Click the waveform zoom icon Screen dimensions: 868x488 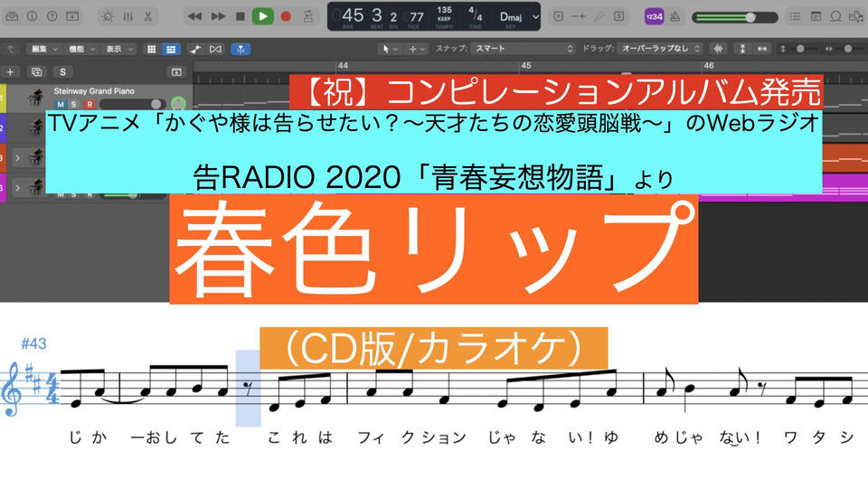(x=718, y=49)
